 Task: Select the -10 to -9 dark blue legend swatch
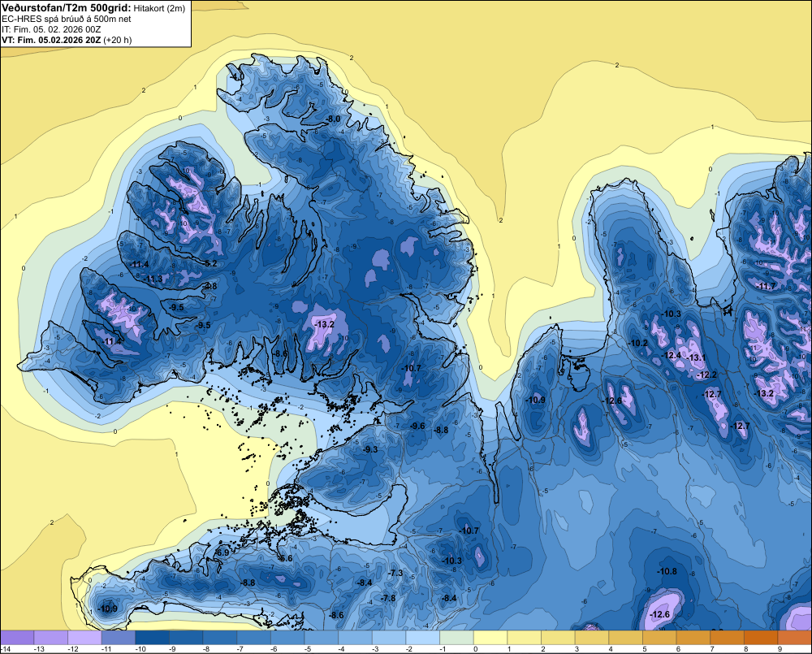[153, 638]
